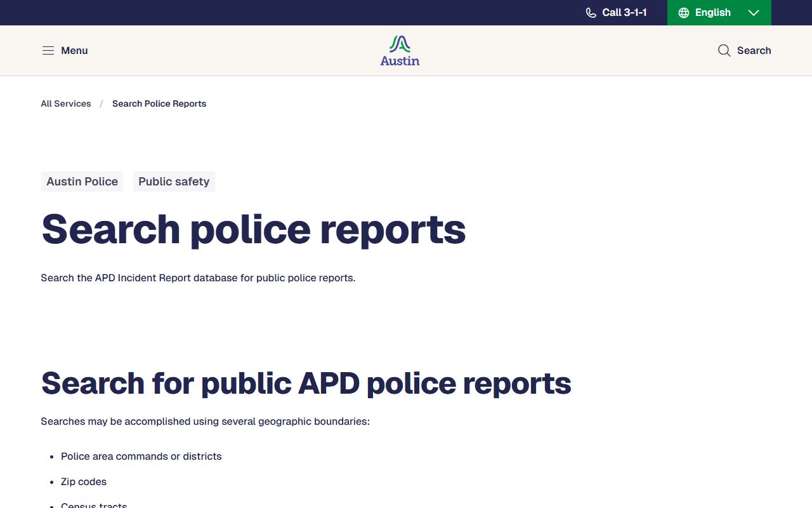The width and height of the screenshot is (812, 508).
Task: Click the 'Search police reports' main heading
Action: coord(253,229)
